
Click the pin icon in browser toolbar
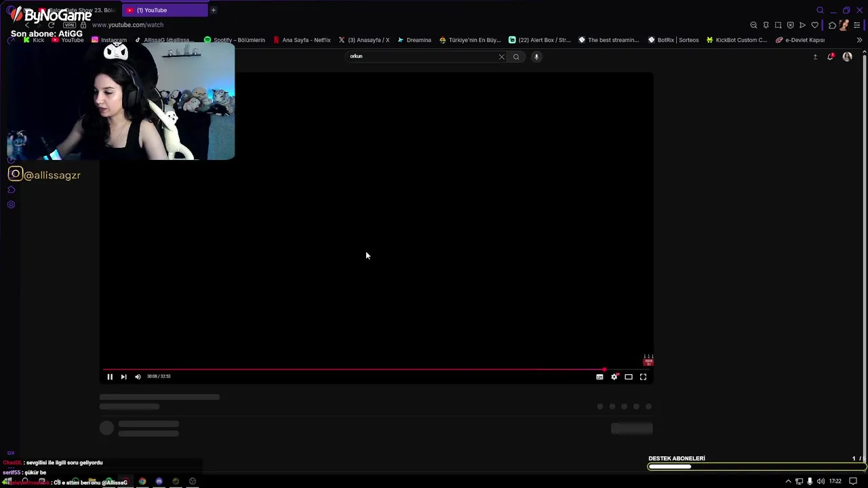point(766,25)
